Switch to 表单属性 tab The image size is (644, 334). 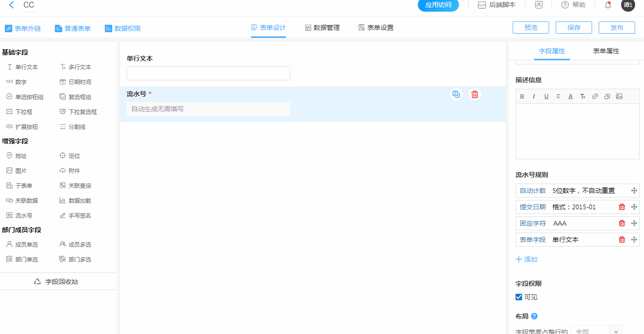(x=606, y=51)
